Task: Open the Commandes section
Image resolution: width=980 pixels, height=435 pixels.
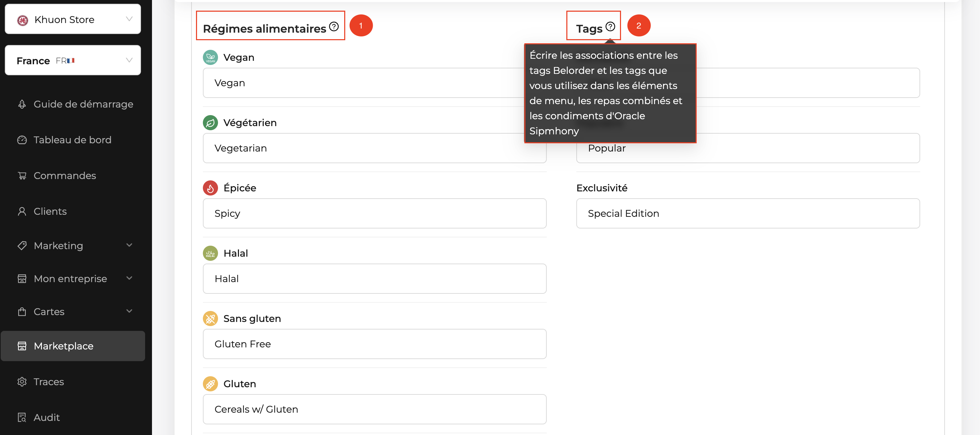Action: (73, 176)
